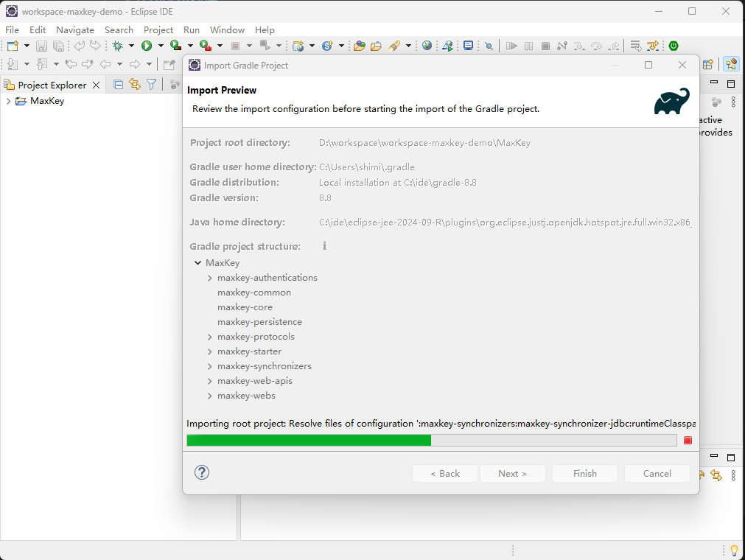Click the Gradle project structure info icon
Image resolution: width=745 pixels, height=560 pixels.
(x=324, y=246)
